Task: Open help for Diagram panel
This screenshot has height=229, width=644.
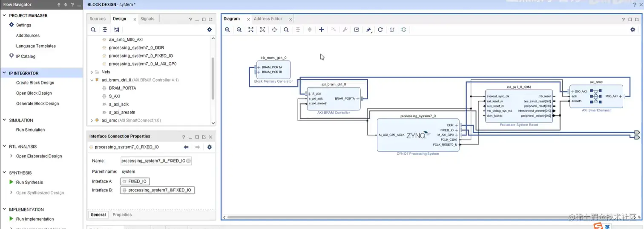Action: [624, 19]
